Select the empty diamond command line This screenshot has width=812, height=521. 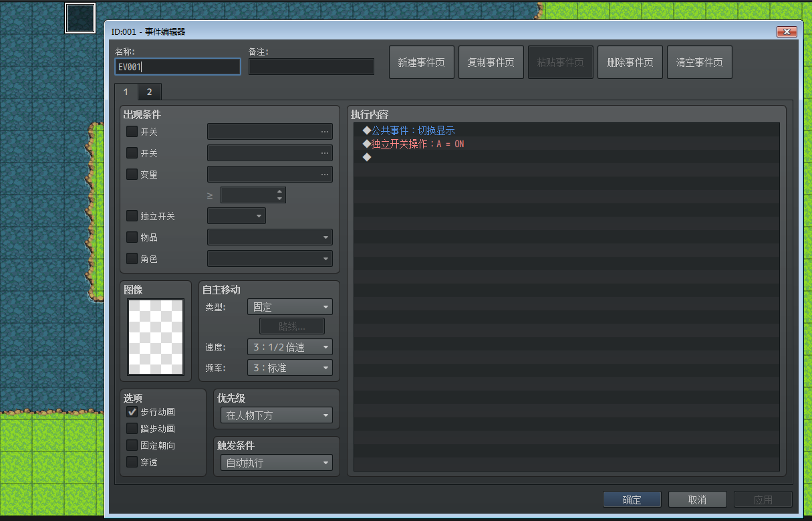tap(567, 157)
